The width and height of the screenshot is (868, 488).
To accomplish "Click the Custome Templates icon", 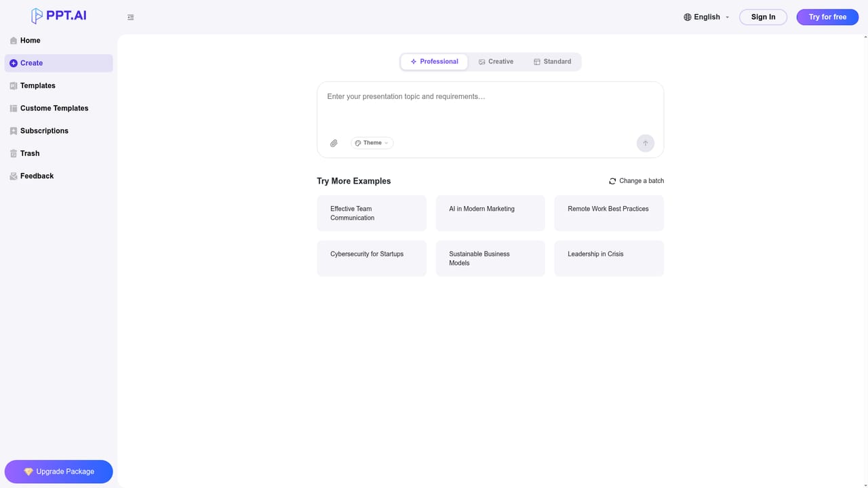I will 14,108.
